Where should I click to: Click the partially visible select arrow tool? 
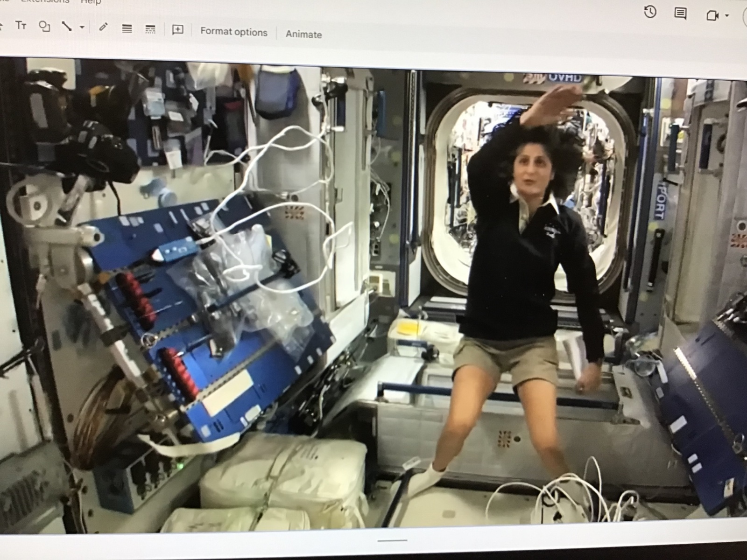point(1,24)
